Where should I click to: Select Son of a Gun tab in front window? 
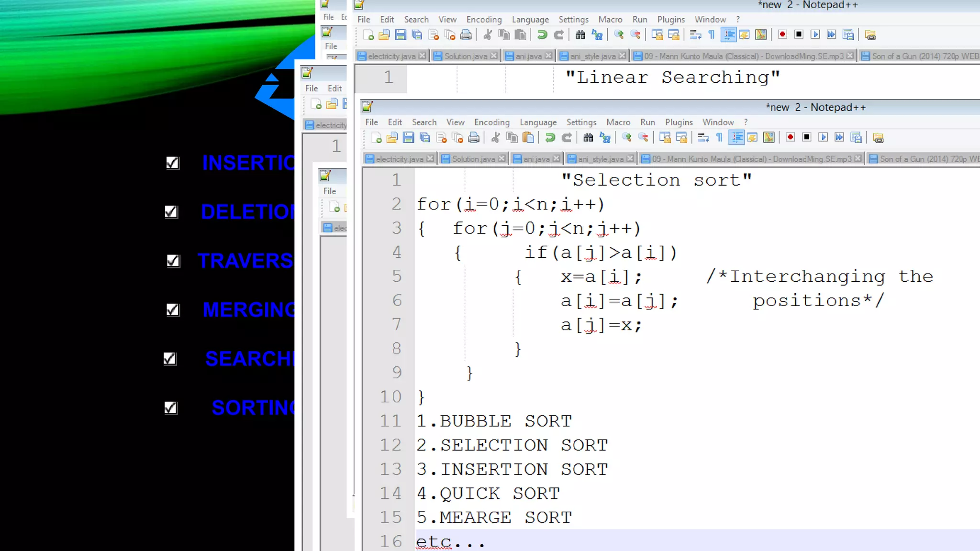click(924, 159)
